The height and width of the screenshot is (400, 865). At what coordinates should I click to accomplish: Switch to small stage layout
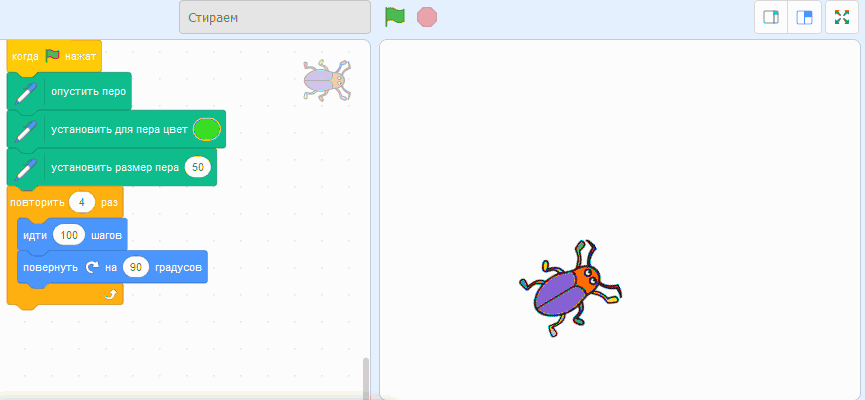[x=771, y=17]
